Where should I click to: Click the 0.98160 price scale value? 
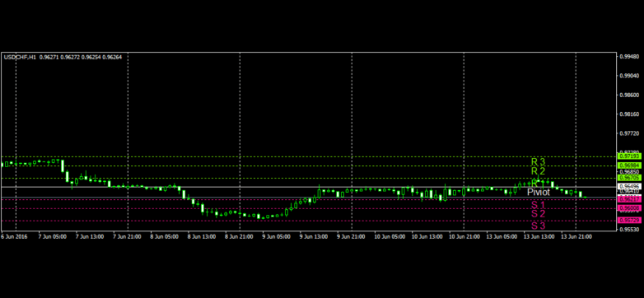(x=630, y=114)
